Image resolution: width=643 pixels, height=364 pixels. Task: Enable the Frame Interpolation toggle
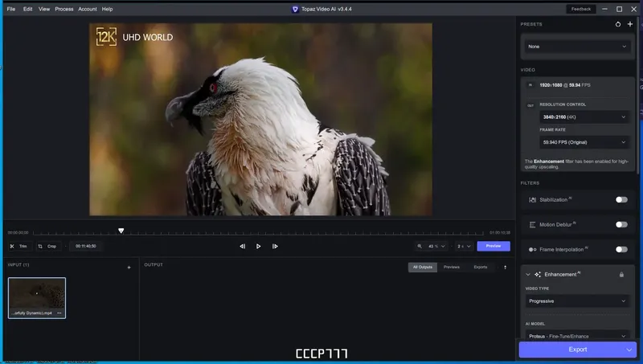tap(621, 249)
